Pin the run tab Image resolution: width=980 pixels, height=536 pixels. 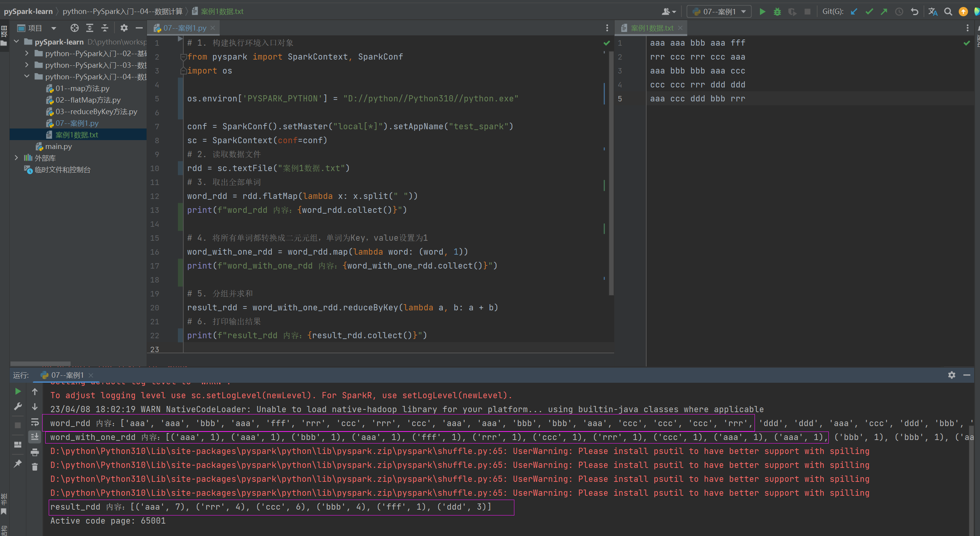tap(18, 463)
